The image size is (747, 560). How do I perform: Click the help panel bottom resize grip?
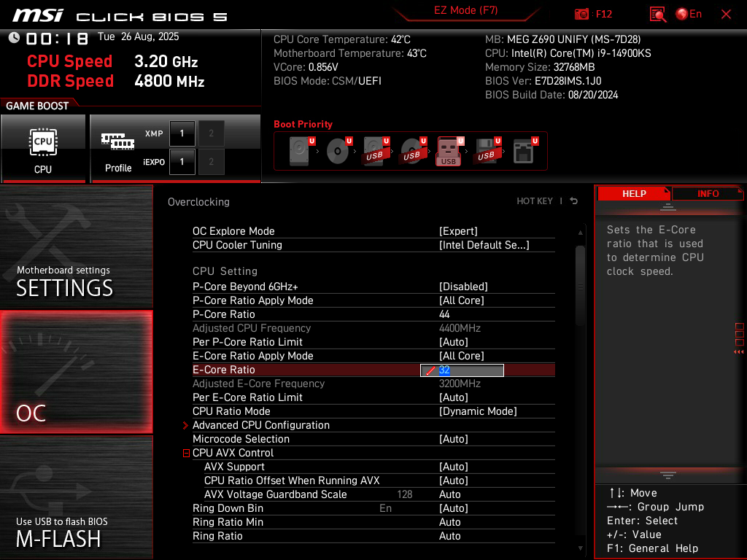668,475
